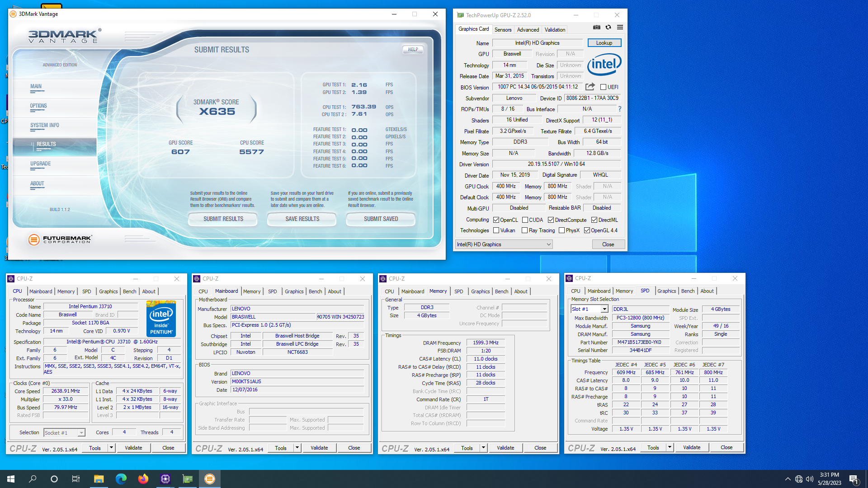Expand Tools arrow in CPU-Z Memory window
This screenshot has height=488, width=868.
click(x=483, y=448)
